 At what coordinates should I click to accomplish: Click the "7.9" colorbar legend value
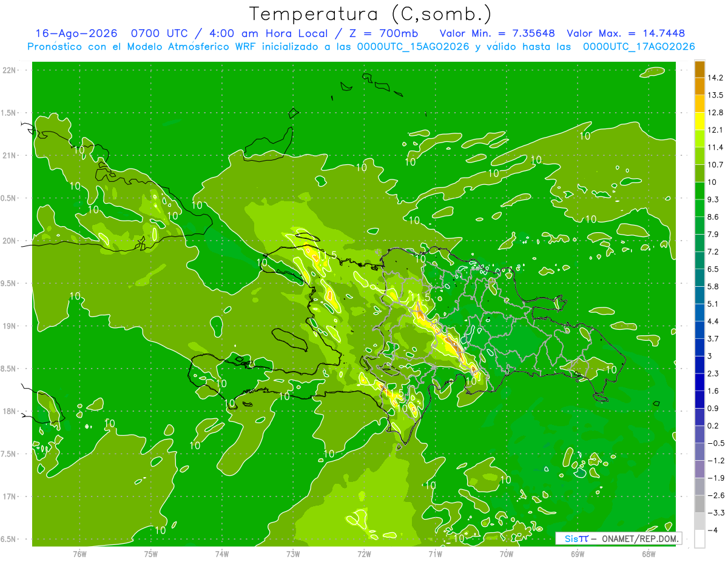pyautogui.click(x=713, y=234)
